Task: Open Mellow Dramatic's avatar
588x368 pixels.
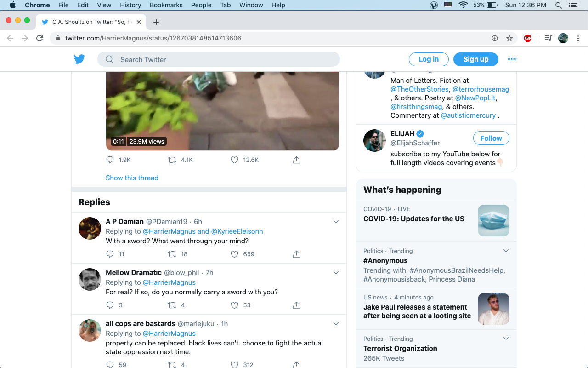Action: [x=90, y=279]
